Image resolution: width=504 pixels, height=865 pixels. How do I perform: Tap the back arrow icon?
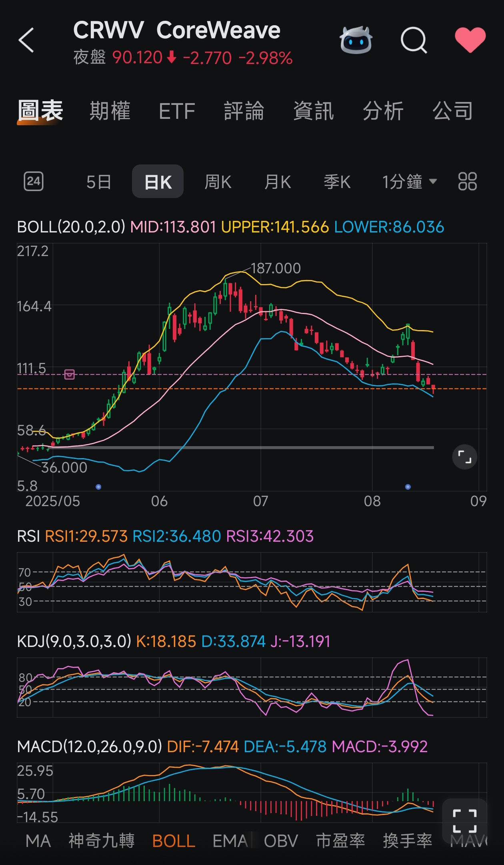[x=26, y=40]
